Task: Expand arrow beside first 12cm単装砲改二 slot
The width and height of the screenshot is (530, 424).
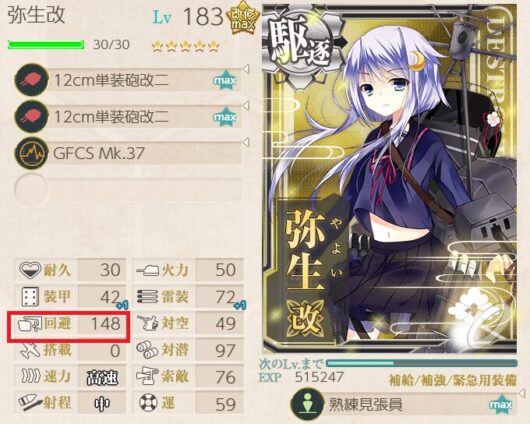Action: tap(246, 69)
